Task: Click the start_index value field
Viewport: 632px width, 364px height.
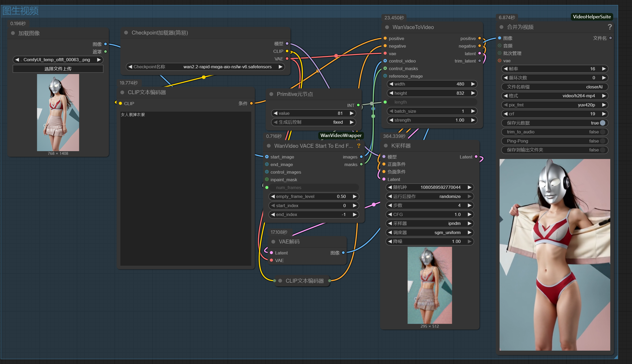Action: point(314,206)
